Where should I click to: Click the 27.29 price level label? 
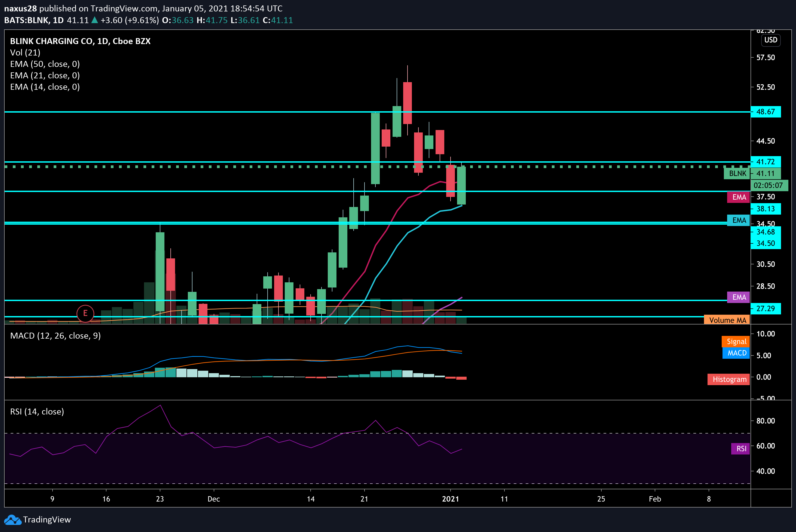pyautogui.click(x=766, y=309)
